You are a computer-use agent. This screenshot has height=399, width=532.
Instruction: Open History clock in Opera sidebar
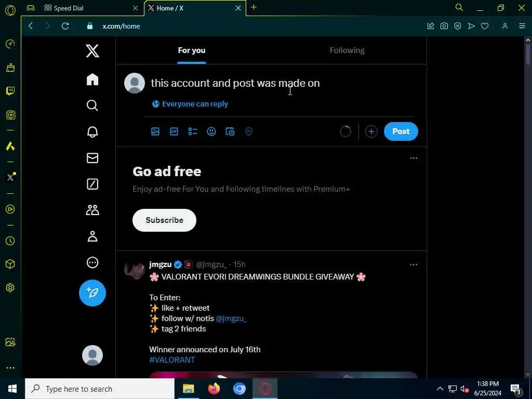[10, 241]
